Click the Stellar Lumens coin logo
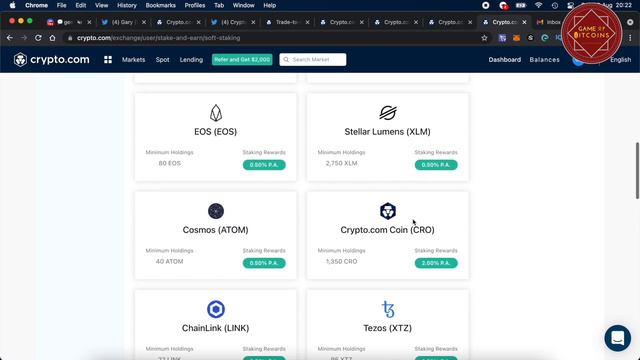Image resolution: width=640 pixels, height=360 pixels. 387,113
